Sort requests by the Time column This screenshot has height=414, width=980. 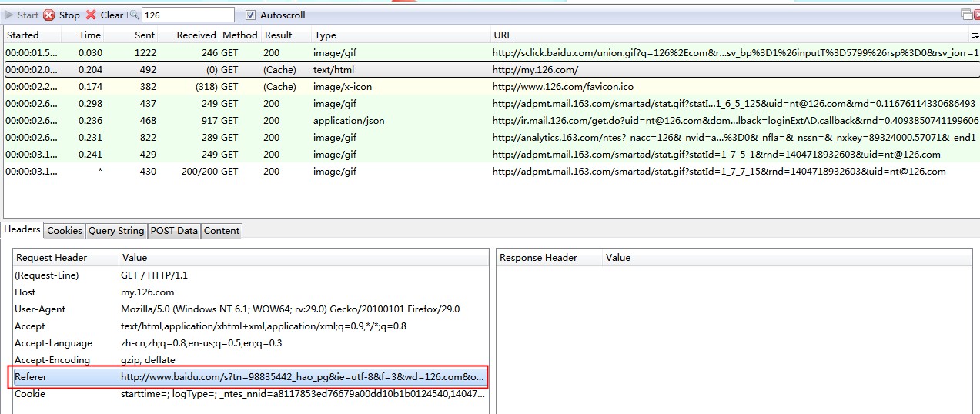pyautogui.click(x=89, y=35)
